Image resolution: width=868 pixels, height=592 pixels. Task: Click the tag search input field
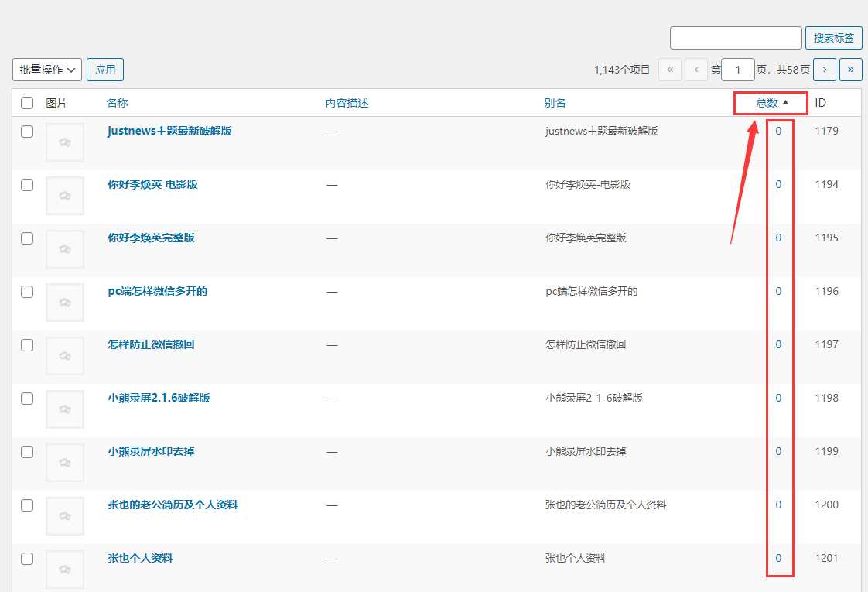pyautogui.click(x=735, y=37)
